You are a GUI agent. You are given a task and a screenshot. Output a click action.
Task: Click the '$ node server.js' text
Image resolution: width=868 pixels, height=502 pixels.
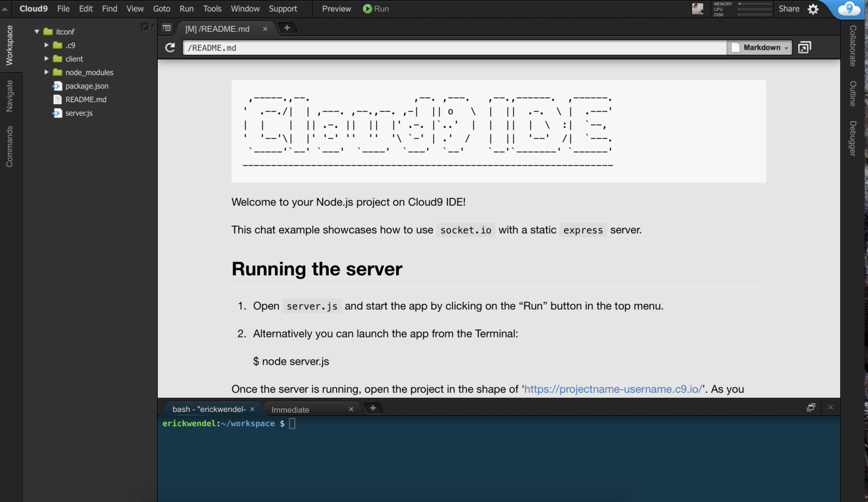coord(291,361)
